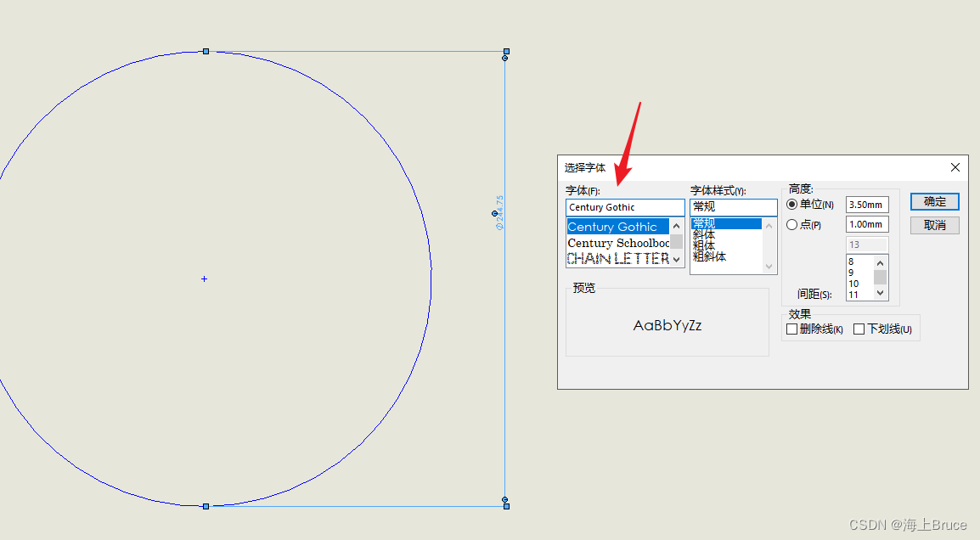Viewport: 980px width, 540px height.
Task: Click the bottom right dimension extension handle
Action: click(506, 506)
